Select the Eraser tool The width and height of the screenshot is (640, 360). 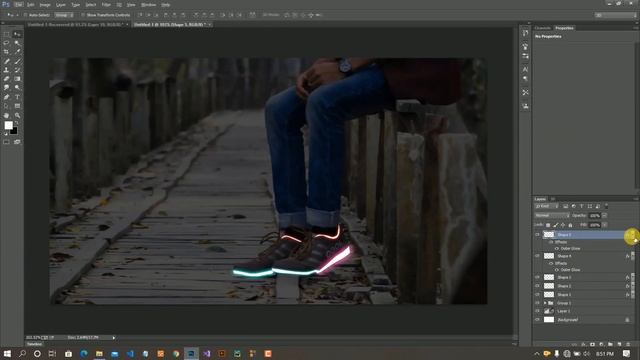[x=7, y=79]
